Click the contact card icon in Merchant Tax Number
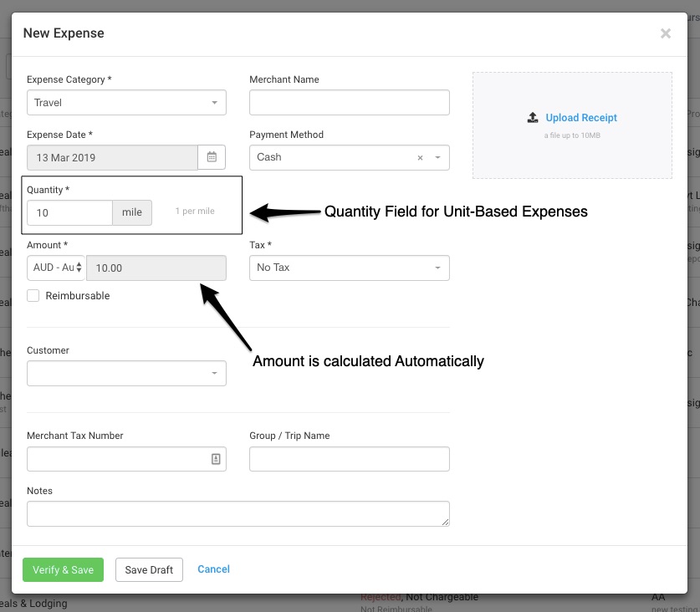This screenshot has height=612, width=700. coord(216,459)
